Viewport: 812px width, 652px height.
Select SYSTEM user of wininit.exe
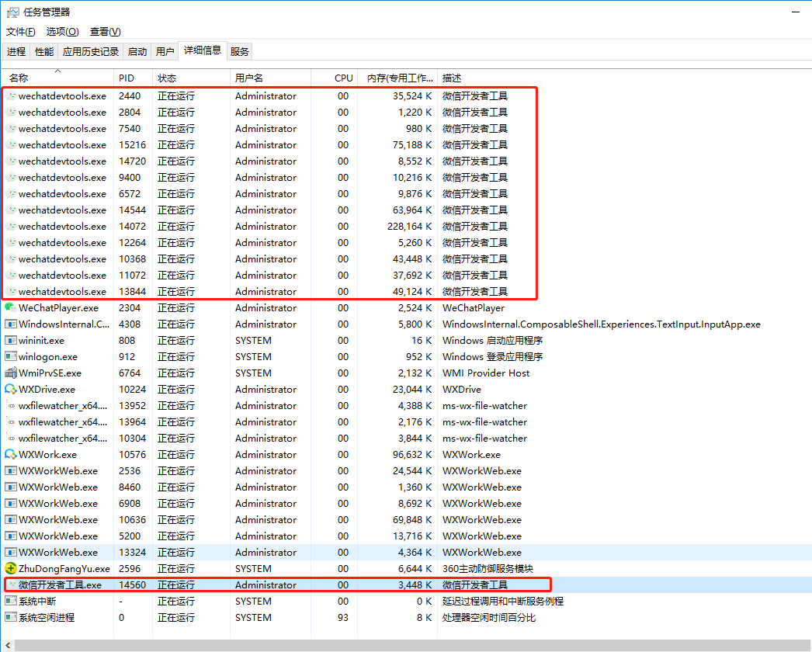click(253, 340)
